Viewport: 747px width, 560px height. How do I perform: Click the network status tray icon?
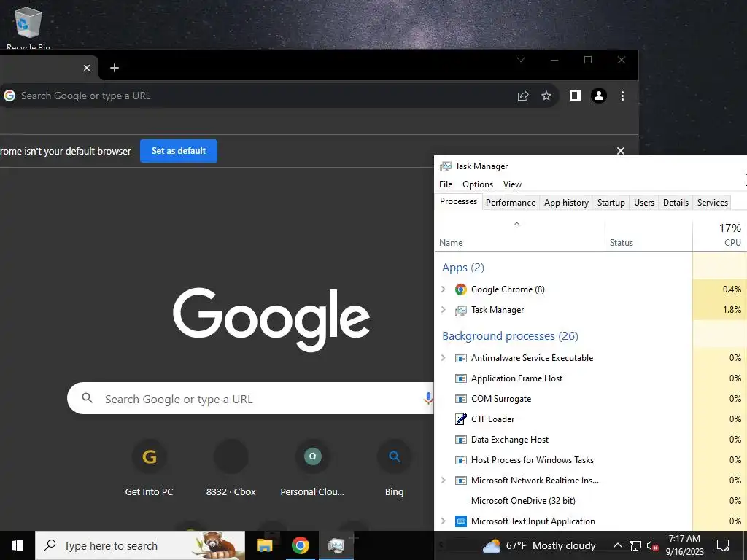[635, 545]
